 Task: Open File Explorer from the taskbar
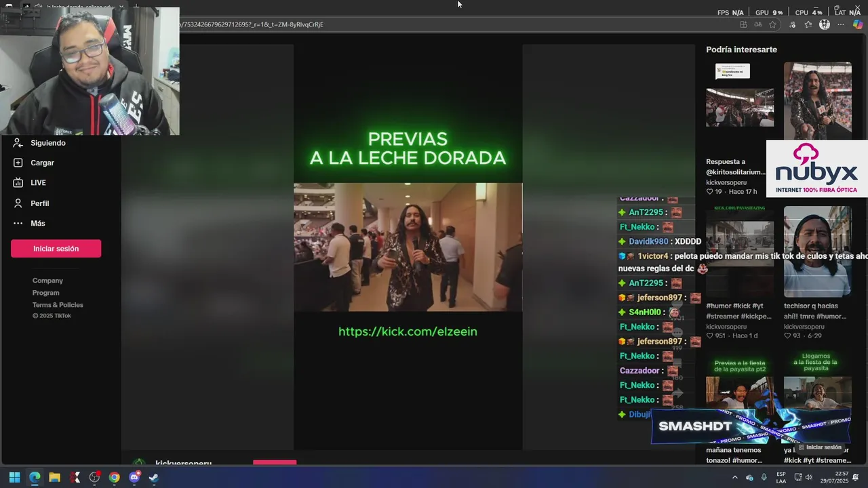(x=54, y=477)
